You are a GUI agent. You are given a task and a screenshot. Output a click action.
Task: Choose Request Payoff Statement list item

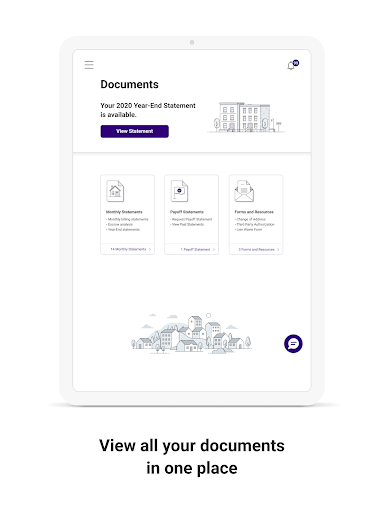click(191, 219)
